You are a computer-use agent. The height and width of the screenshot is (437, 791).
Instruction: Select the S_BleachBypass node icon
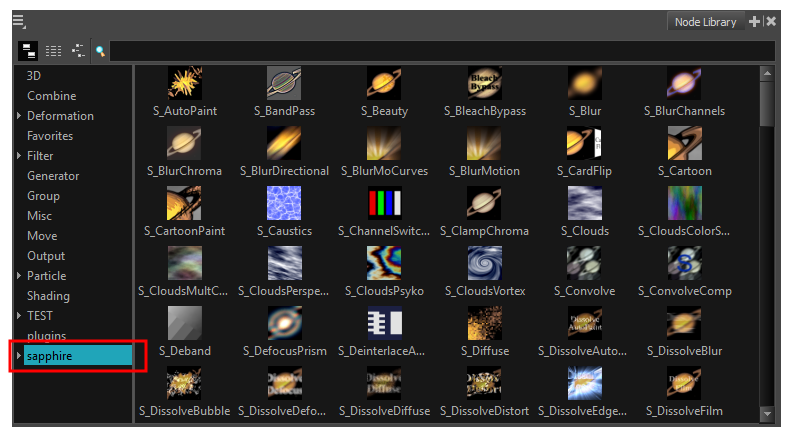pyautogui.click(x=484, y=84)
